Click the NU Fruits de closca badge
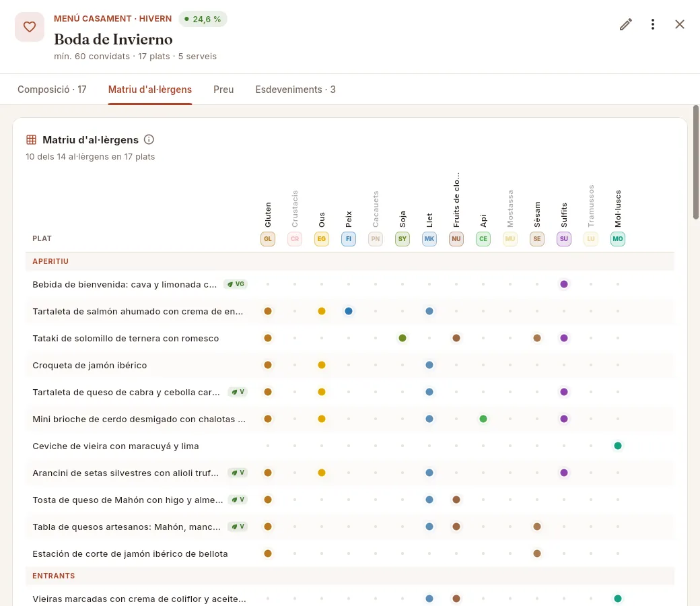This screenshot has height=606, width=700. pyautogui.click(x=456, y=239)
